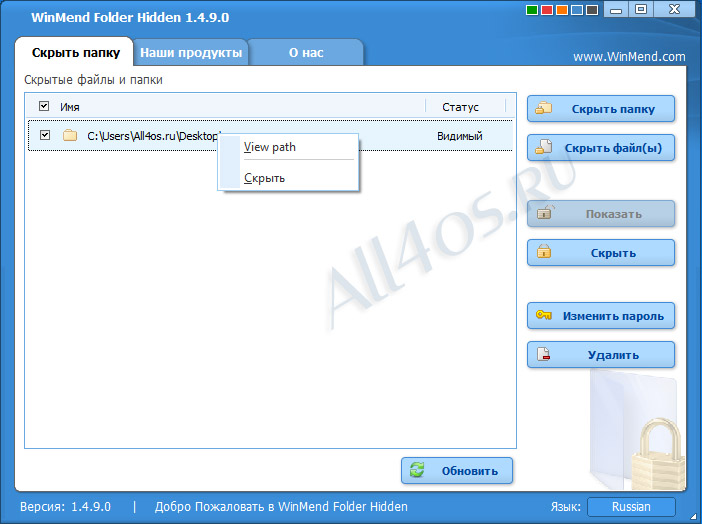Click the Статус column header

[460, 107]
